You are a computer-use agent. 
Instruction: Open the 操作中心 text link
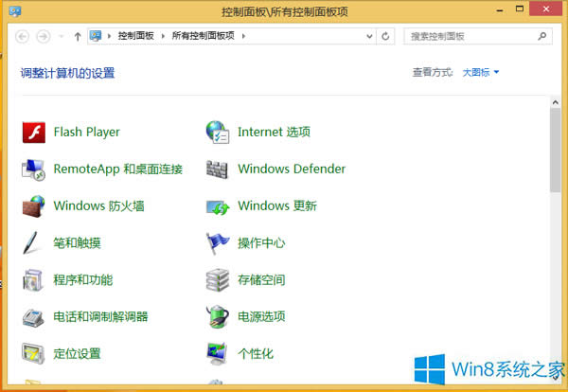click(261, 243)
